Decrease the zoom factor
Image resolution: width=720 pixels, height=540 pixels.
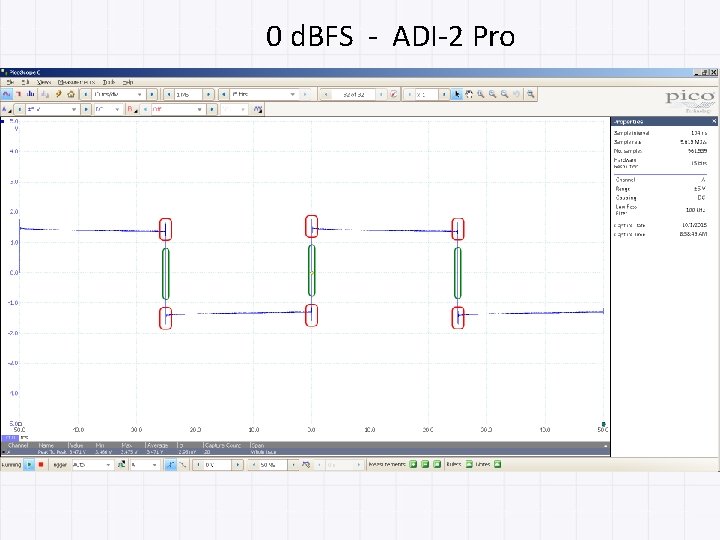tap(409, 94)
